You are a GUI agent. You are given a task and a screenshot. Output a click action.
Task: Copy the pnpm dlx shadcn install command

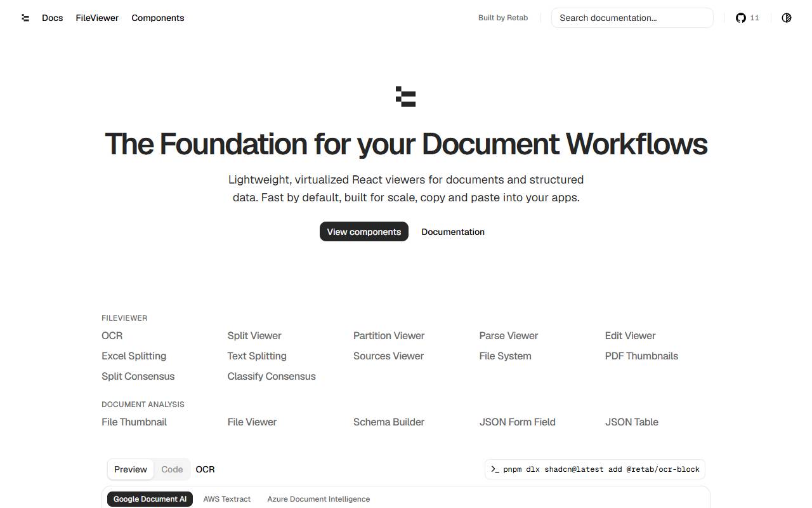595,469
